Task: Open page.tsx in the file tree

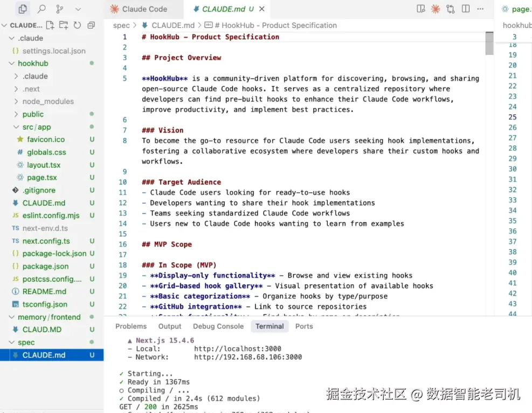Action: [x=42, y=177]
